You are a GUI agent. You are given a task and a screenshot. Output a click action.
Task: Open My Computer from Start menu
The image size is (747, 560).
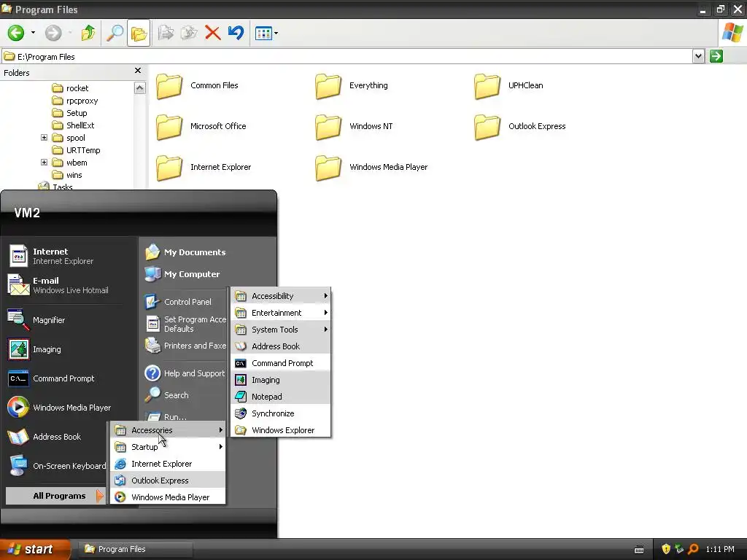tap(182, 274)
